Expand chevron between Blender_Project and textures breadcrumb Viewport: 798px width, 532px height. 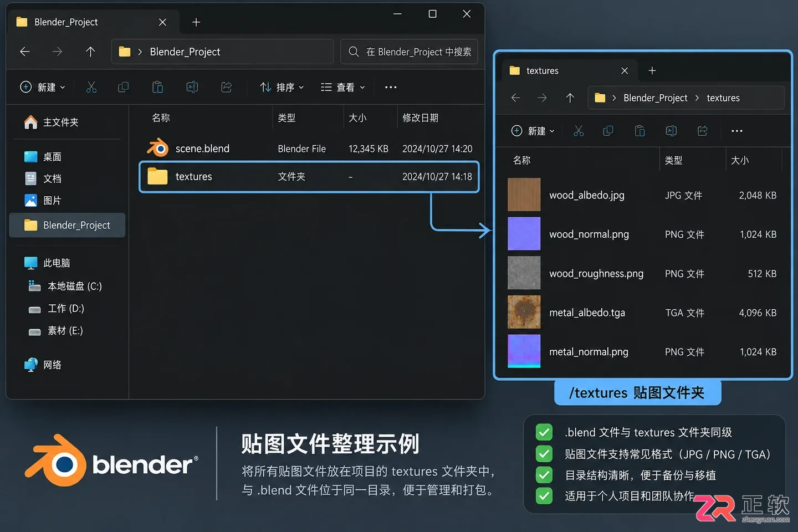tap(697, 98)
